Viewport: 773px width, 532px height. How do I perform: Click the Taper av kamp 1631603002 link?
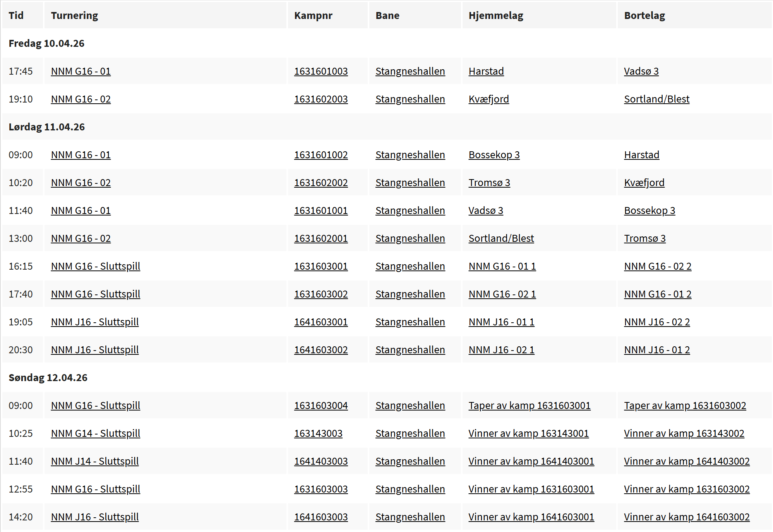coord(685,405)
